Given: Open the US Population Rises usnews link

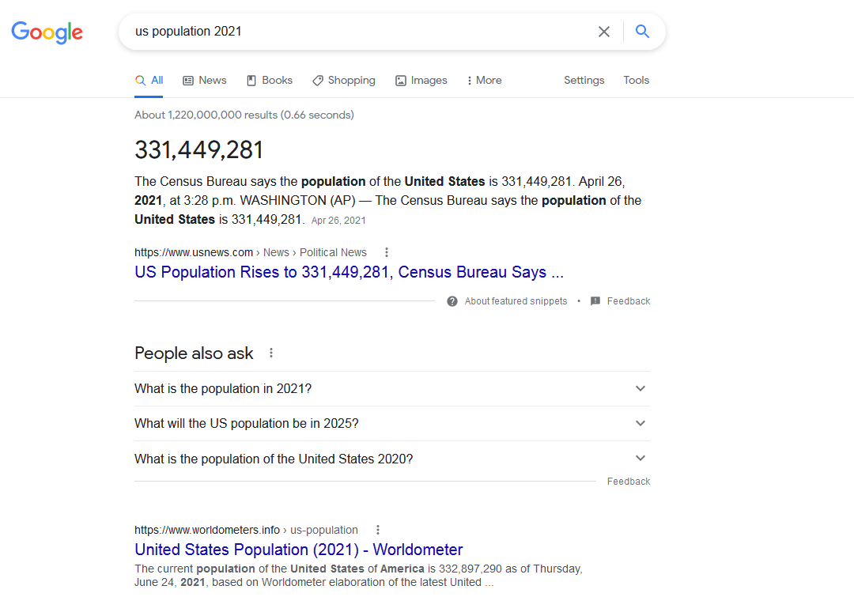Looking at the screenshot, I should (x=349, y=272).
